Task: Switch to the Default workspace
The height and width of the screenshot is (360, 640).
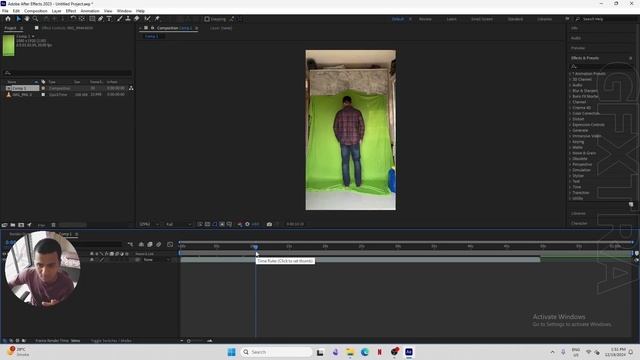Action: [x=398, y=19]
